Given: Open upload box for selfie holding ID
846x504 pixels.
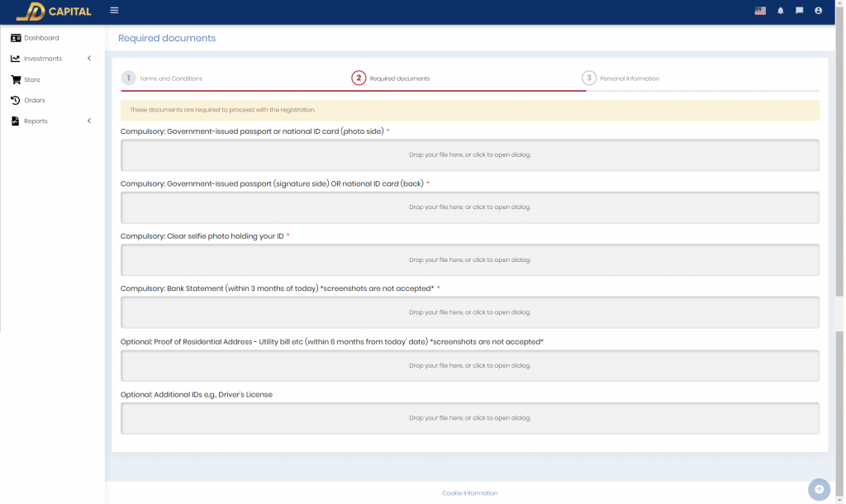Looking at the screenshot, I should [x=469, y=259].
